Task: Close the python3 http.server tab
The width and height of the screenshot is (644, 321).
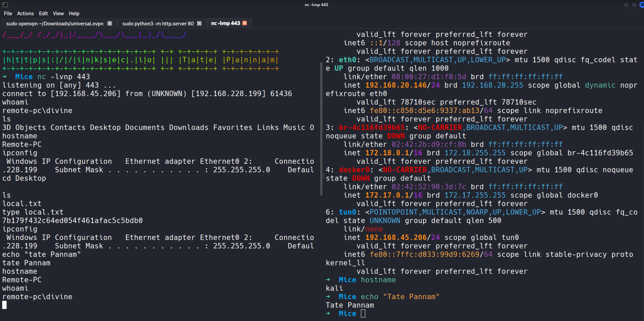Action: click(x=199, y=23)
